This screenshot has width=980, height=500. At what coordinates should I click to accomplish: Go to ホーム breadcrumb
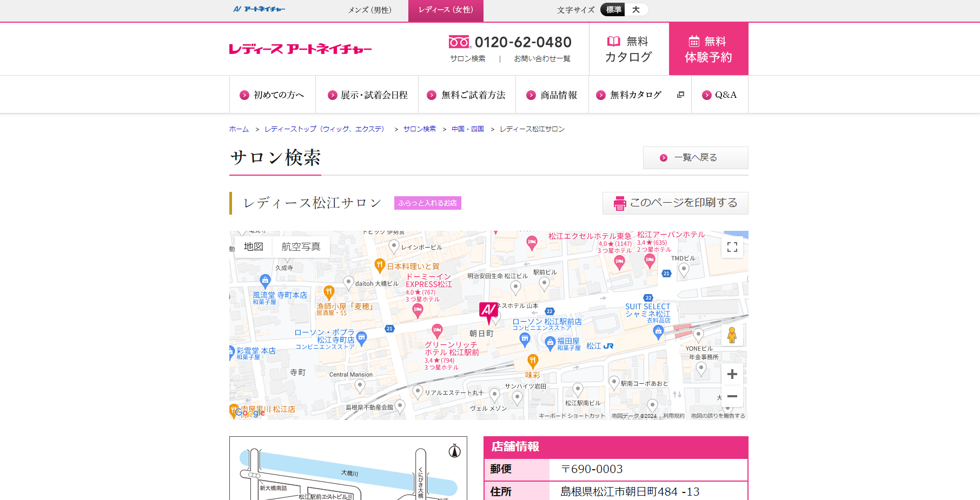tap(239, 129)
